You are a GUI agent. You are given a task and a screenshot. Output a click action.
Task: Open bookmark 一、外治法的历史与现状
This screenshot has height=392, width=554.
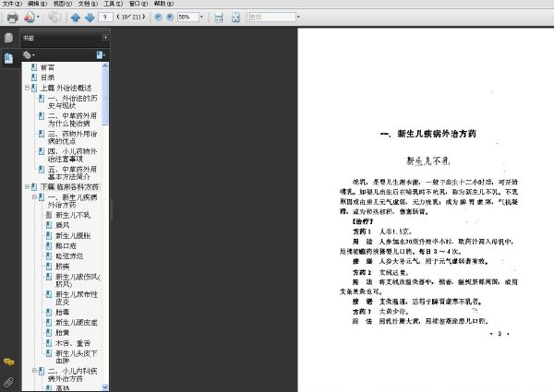(x=72, y=101)
